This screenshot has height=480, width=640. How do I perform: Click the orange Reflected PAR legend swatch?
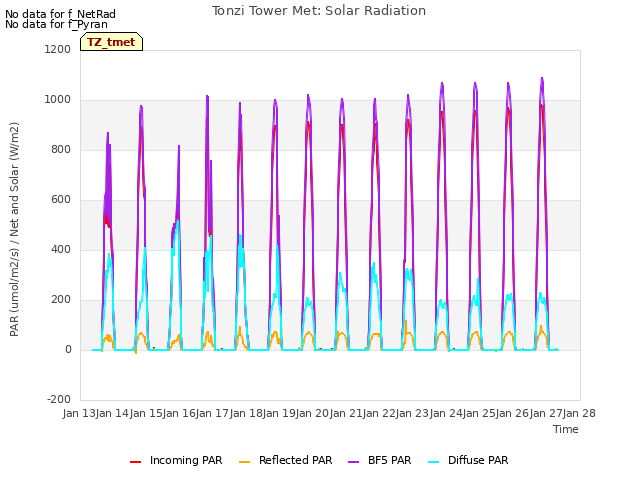tap(244, 462)
